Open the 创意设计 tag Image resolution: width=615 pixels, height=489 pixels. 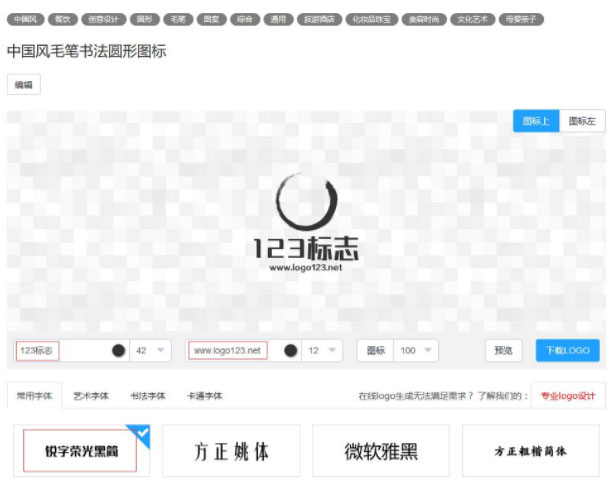(104, 19)
